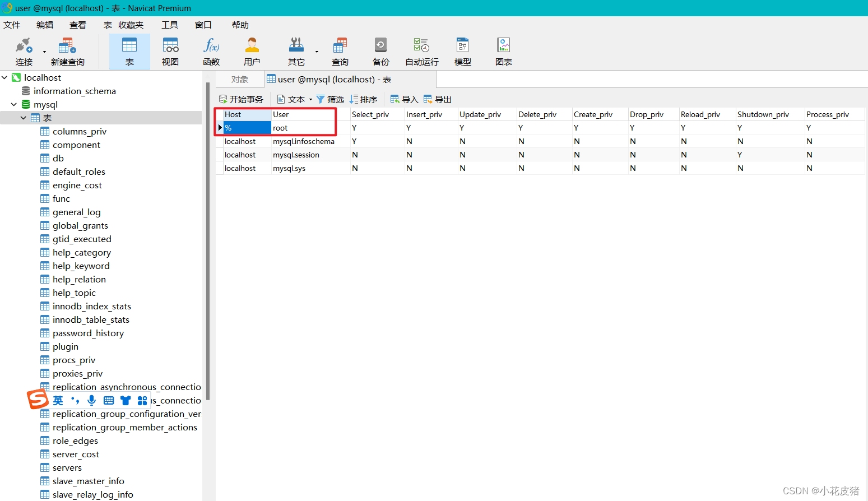This screenshot has height=501, width=868.
Task: Select the password_history table
Action: pyautogui.click(x=88, y=333)
